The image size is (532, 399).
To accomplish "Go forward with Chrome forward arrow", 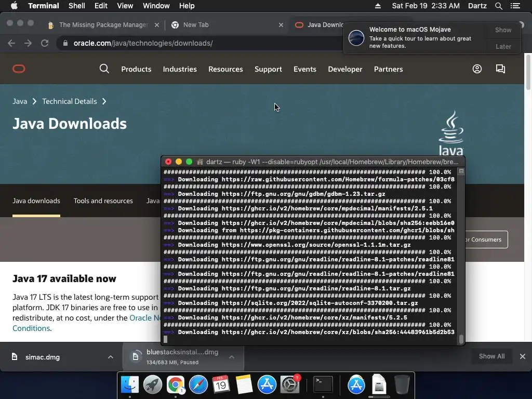I will pyautogui.click(x=28, y=43).
